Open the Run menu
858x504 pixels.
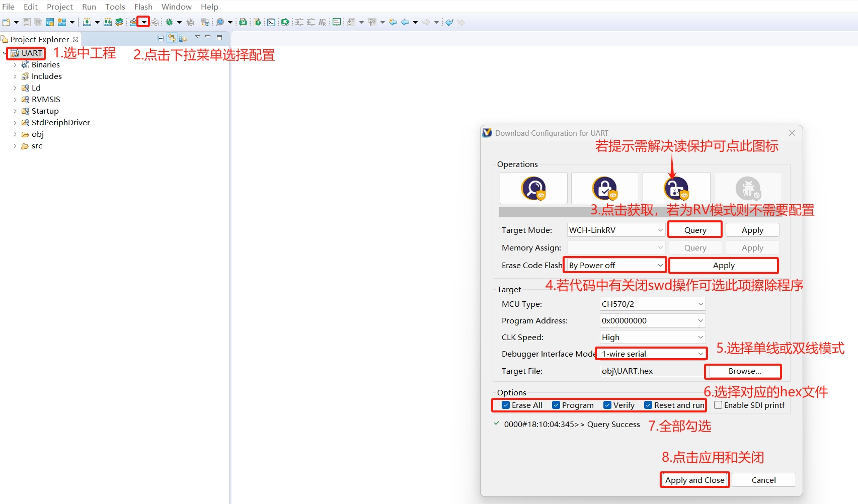pos(89,7)
